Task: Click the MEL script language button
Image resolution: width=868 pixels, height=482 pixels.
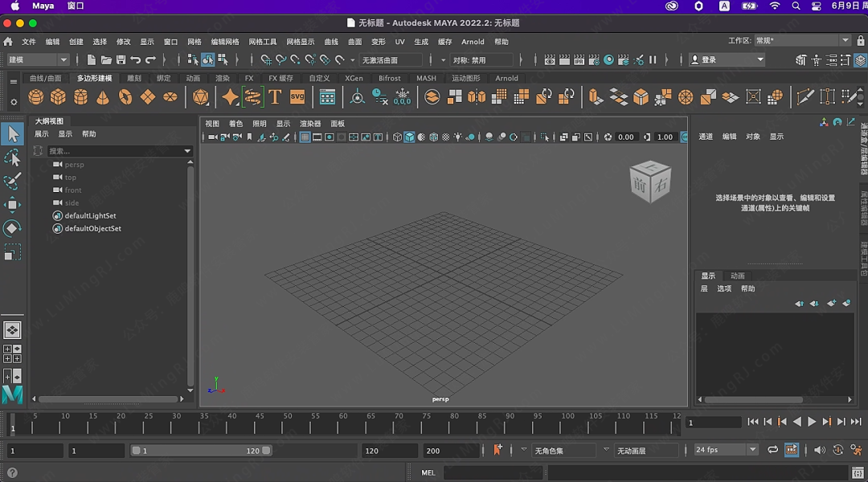Action: (428, 472)
